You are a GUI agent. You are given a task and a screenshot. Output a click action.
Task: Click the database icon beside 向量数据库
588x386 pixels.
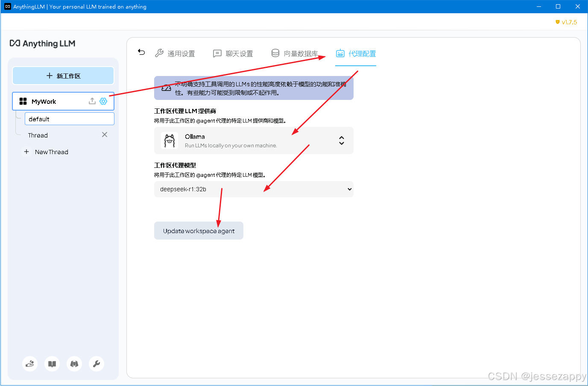(x=275, y=53)
